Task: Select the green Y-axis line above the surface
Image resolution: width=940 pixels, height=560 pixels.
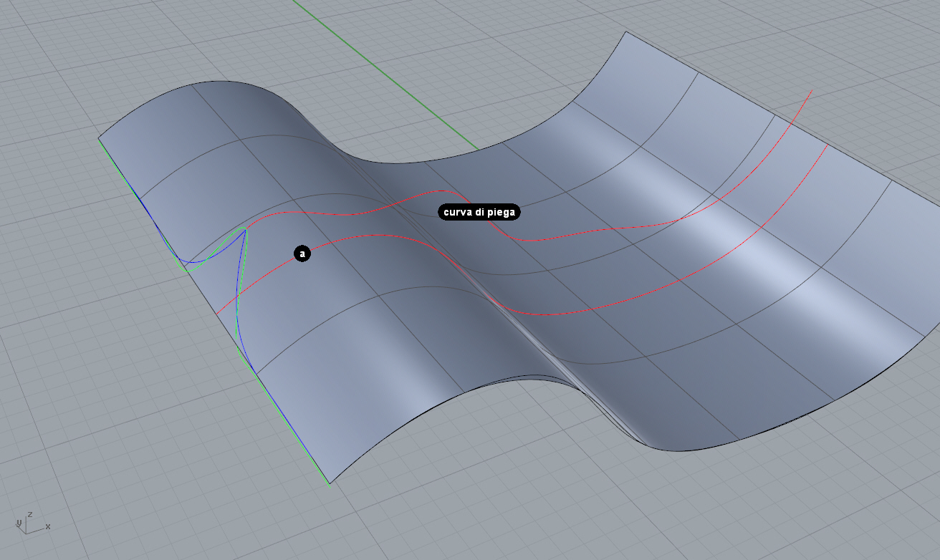Action: point(387,77)
